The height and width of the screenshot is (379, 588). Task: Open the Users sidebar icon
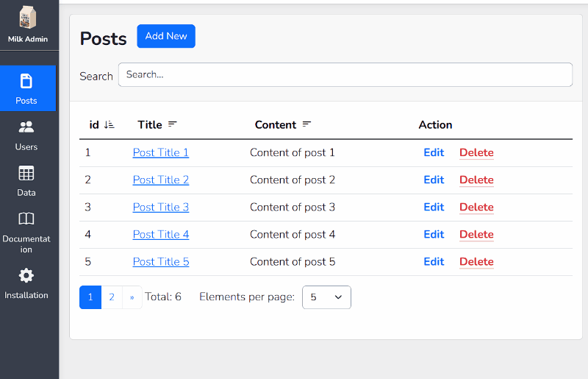[x=26, y=127]
